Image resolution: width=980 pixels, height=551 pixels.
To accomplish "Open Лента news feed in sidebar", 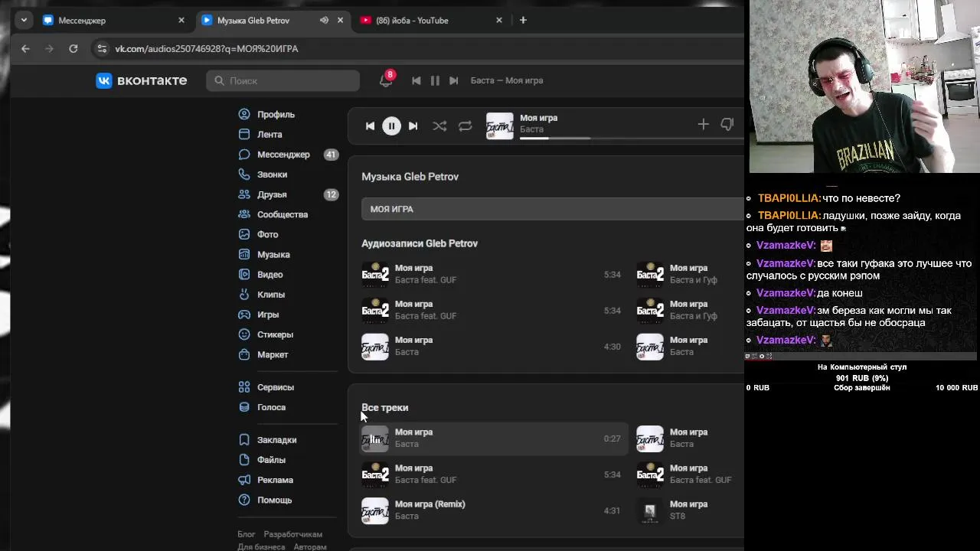I will click(269, 134).
